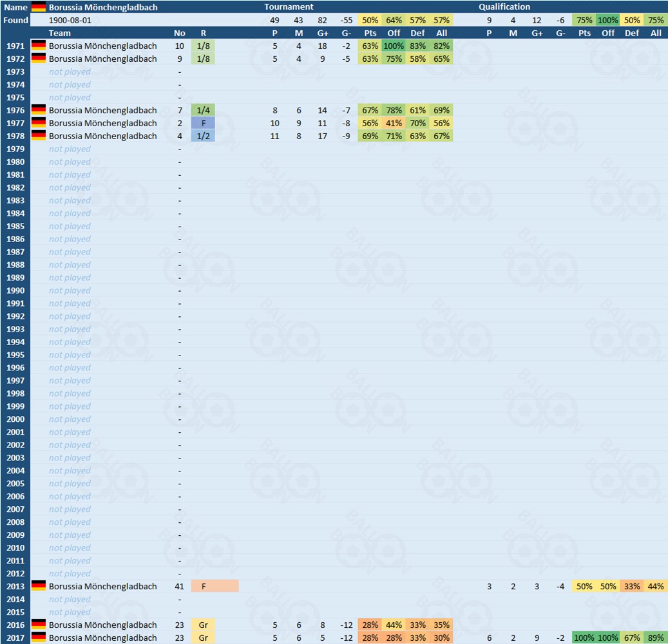
Task: Click the German flag in the 2013 row
Action: (39, 586)
